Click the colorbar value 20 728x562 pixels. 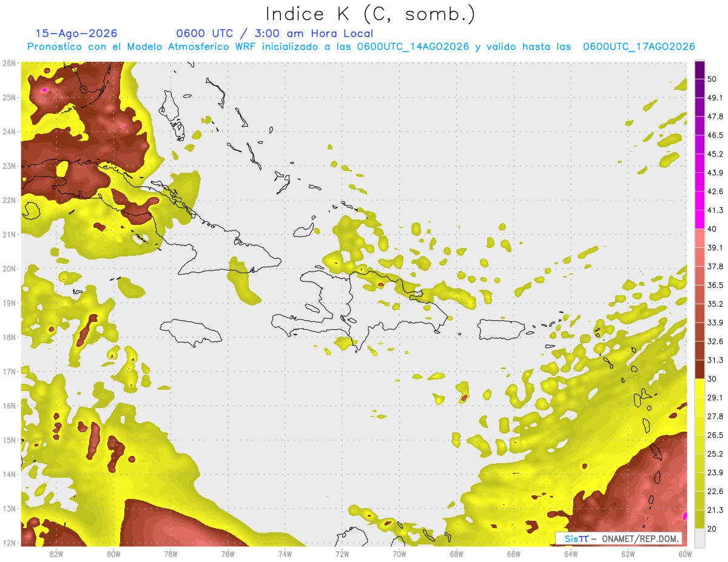(x=712, y=529)
